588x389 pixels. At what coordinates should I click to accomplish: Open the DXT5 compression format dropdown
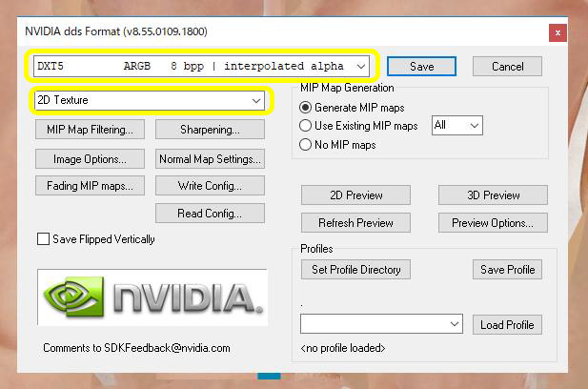[201, 67]
